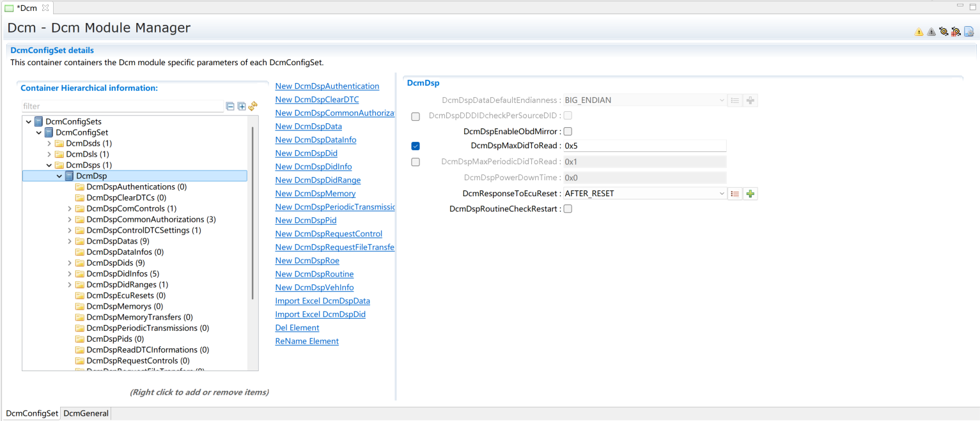Click the filter text field

pos(121,106)
